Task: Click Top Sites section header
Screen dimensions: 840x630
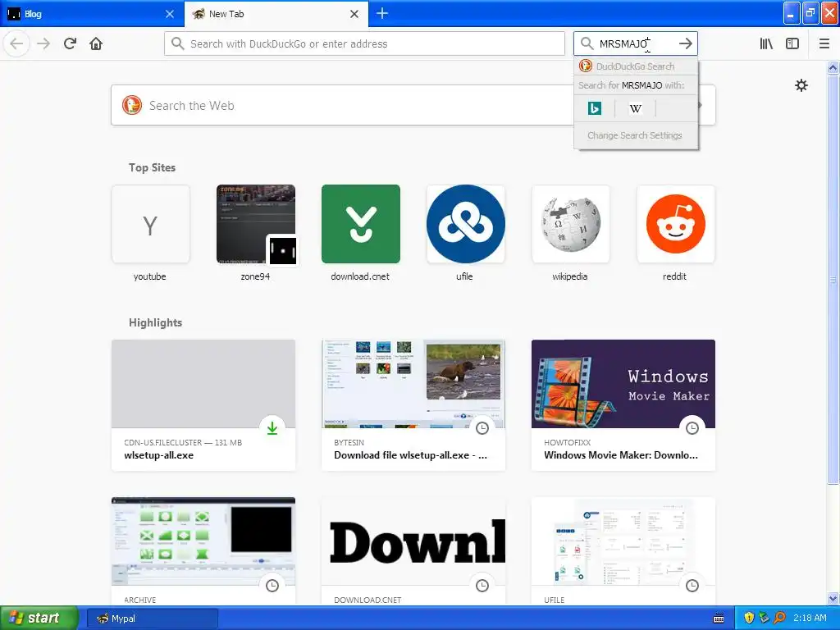Action: point(152,167)
